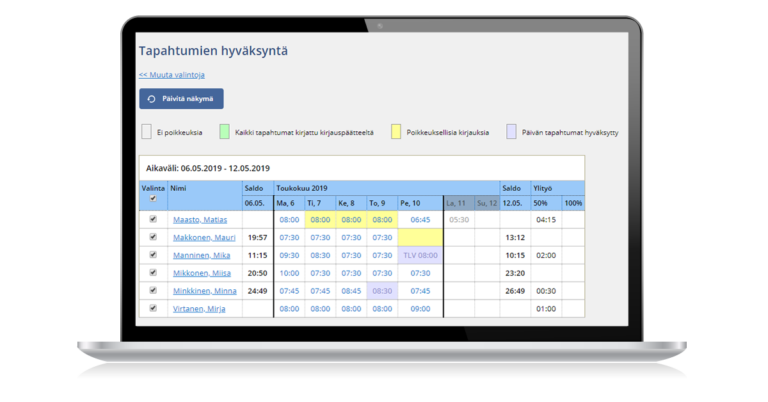
Task: Click the purple Päivän tapahtumat hyväksytty swatch
Action: pyautogui.click(x=512, y=132)
